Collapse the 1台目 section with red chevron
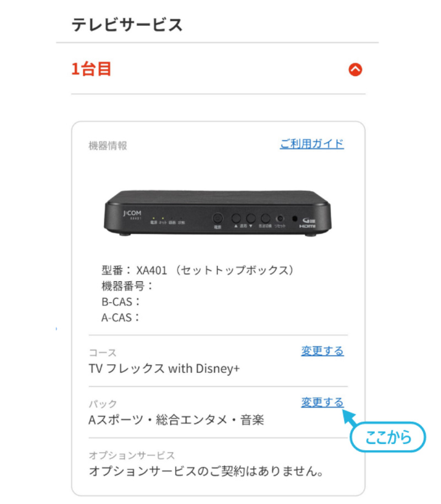The width and height of the screenshot is (441, 504). [355, 69]
